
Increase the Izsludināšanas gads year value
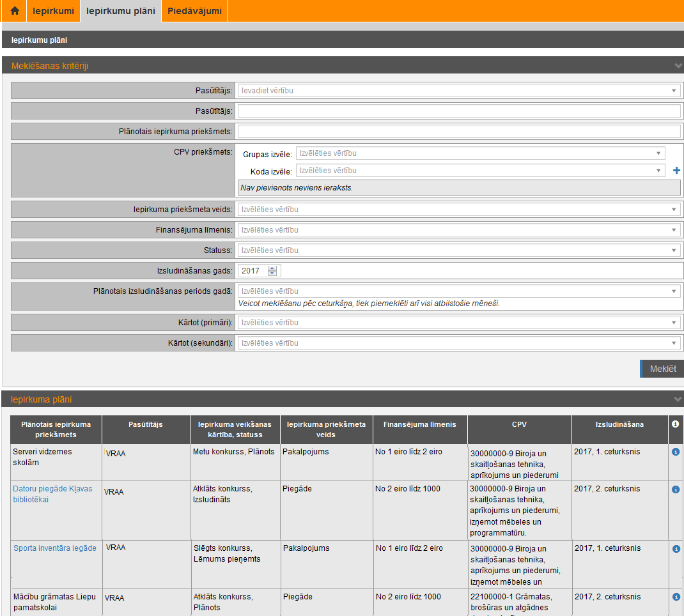[272, 268]
